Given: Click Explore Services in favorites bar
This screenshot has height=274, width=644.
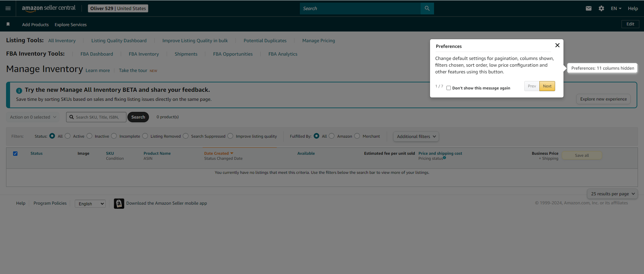Looking at the screenshot, I should (x=71, y=24).
